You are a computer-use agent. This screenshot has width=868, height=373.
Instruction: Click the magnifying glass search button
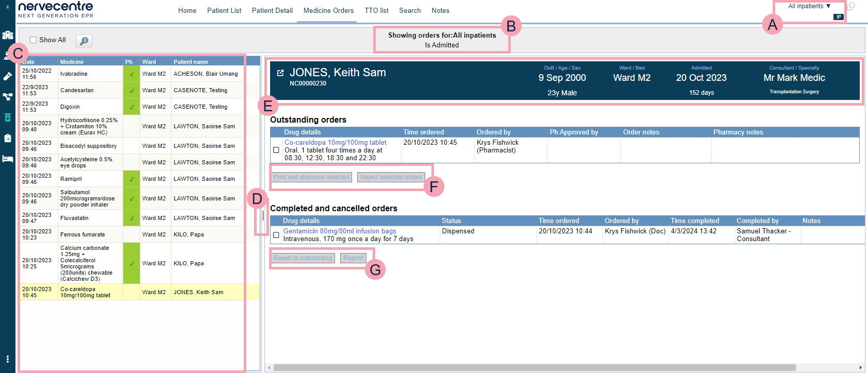tap(84, 41)
